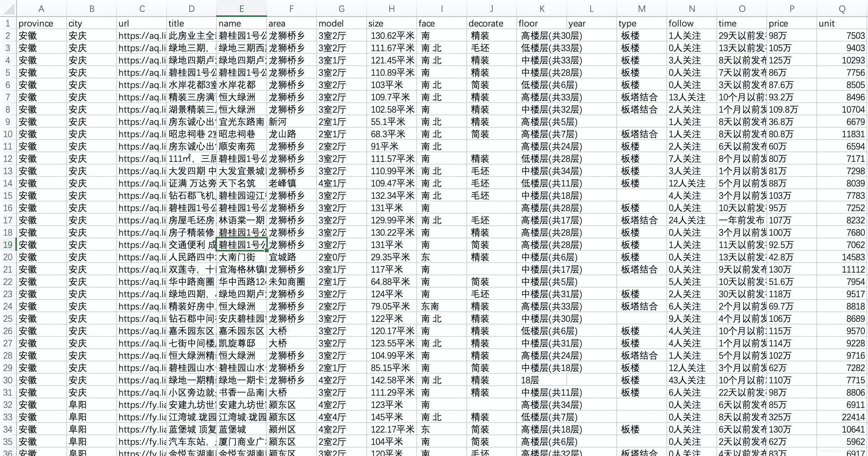Screen dimensions: 868x456
Task: Select the size cell 29.35平米
Action: pos(391,257)
